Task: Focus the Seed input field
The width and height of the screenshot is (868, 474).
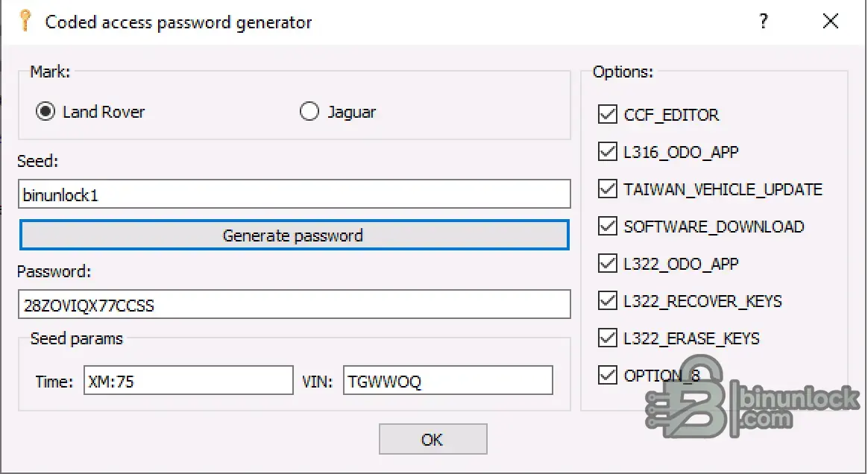Action: click(294, 194)
